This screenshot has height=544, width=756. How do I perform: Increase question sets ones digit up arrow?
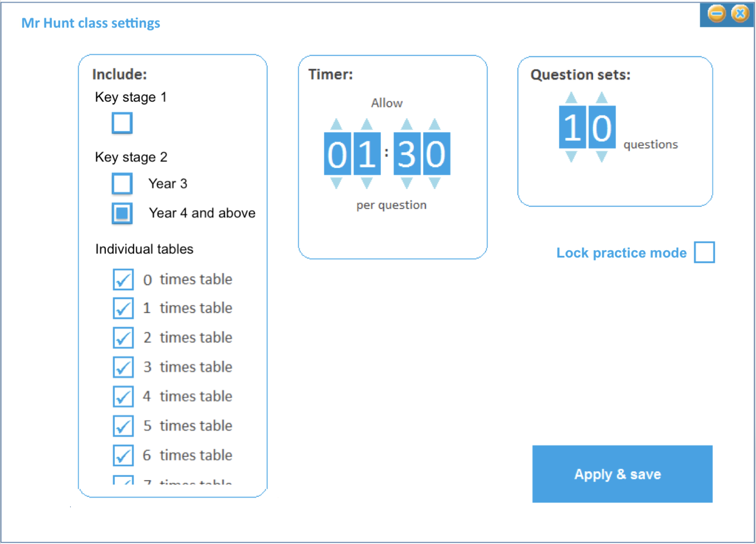[x=602, y=98]
